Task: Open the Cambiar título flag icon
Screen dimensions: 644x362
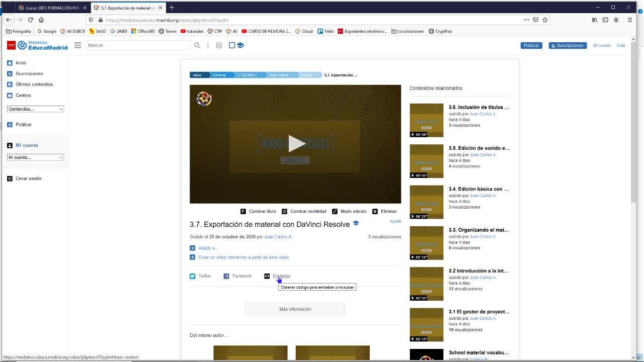Action: tap(243, 212)
